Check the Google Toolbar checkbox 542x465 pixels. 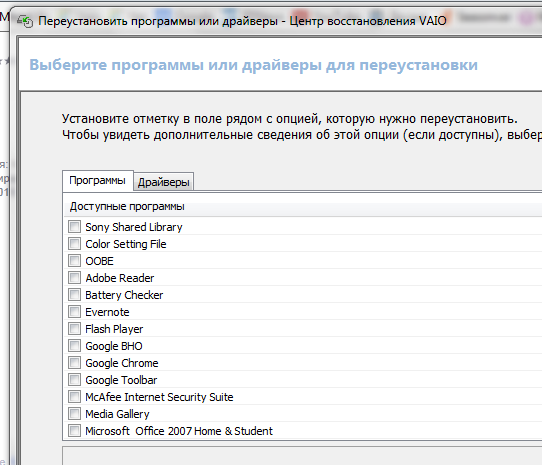click(74, 380)
